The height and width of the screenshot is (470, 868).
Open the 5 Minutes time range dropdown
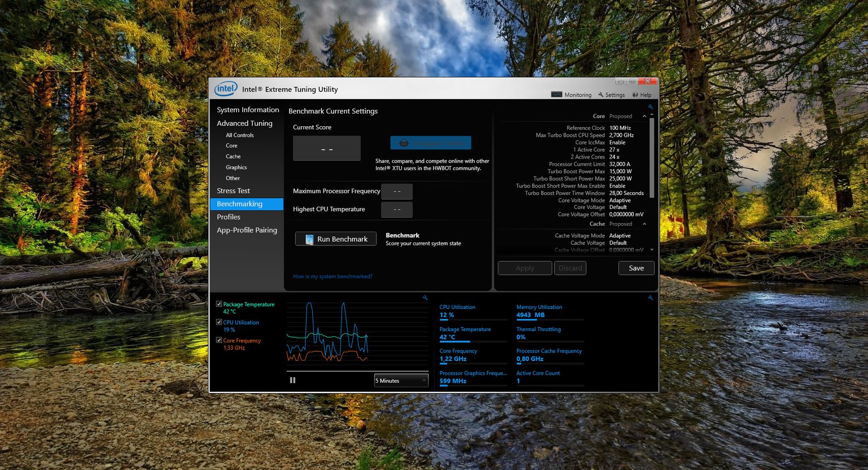401,381
